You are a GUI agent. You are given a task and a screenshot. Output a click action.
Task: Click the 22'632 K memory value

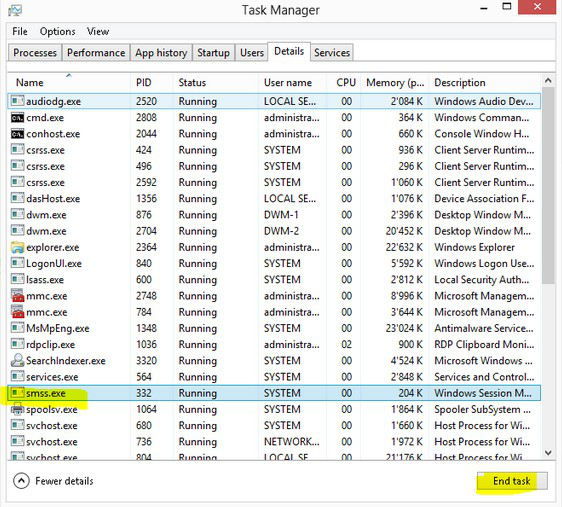(x=404, y=247)
